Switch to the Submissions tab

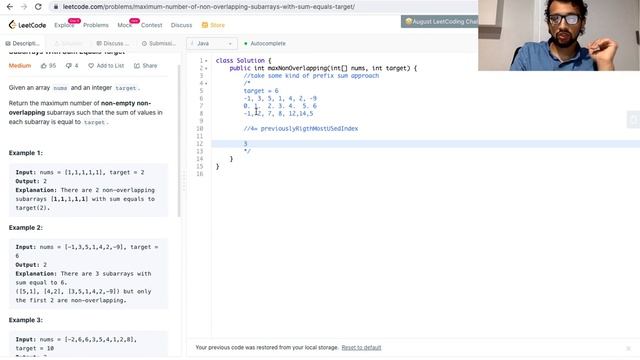[159, 43]
